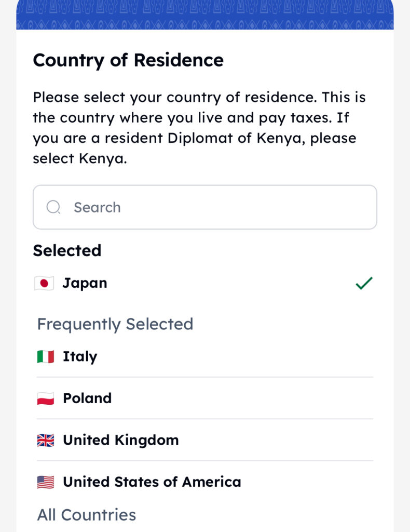410x532 pixels.
Task: Click the Poland flag icon
Action: point(46,398)
